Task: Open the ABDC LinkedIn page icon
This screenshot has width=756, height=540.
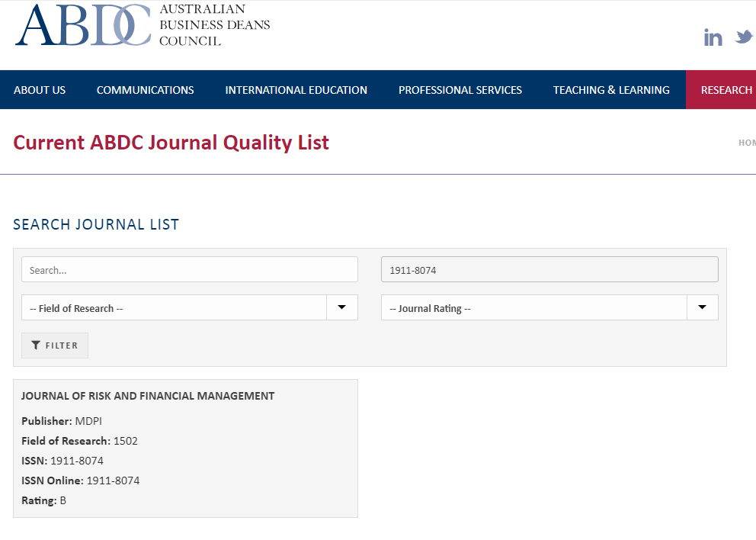Action: [713, 37]
